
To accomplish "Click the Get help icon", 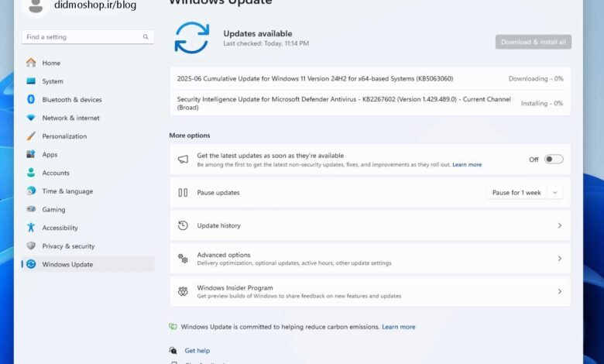I will tap(173, 351).
